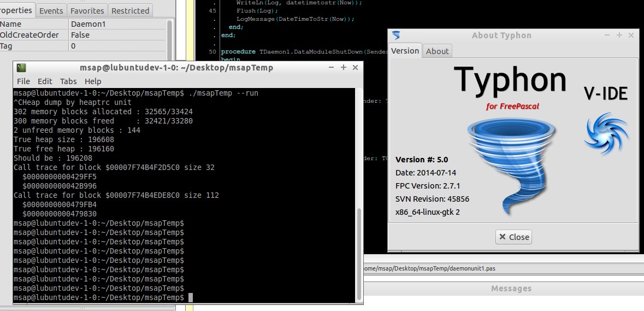644x311 pixels.
Task: Click address $000000000042B996 in terminal
Action: pyautogui.click(x=60, y=186)
